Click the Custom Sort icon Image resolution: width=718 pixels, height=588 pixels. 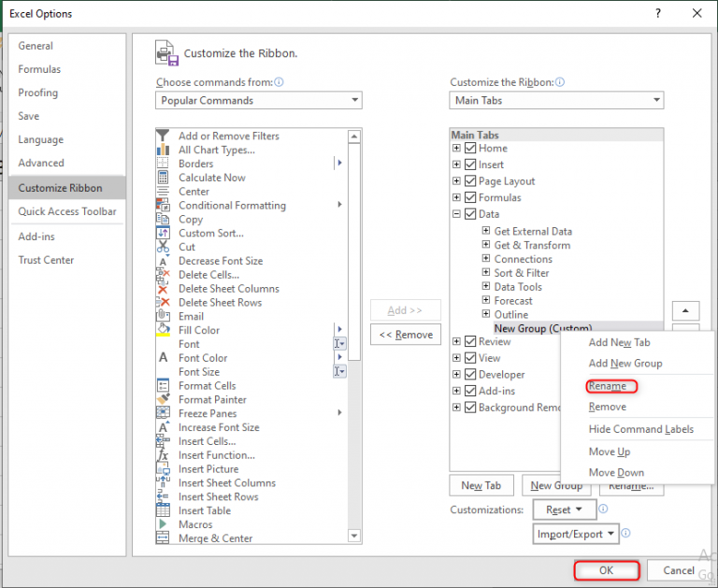[x=163, y=233]
